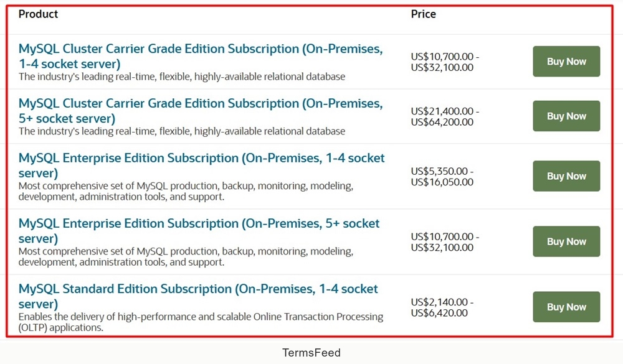Open MySQL Cluster Carrier Grade 1-4 socket server link
The width and height of the screenshot is (623, 364).
coord(200,56)
